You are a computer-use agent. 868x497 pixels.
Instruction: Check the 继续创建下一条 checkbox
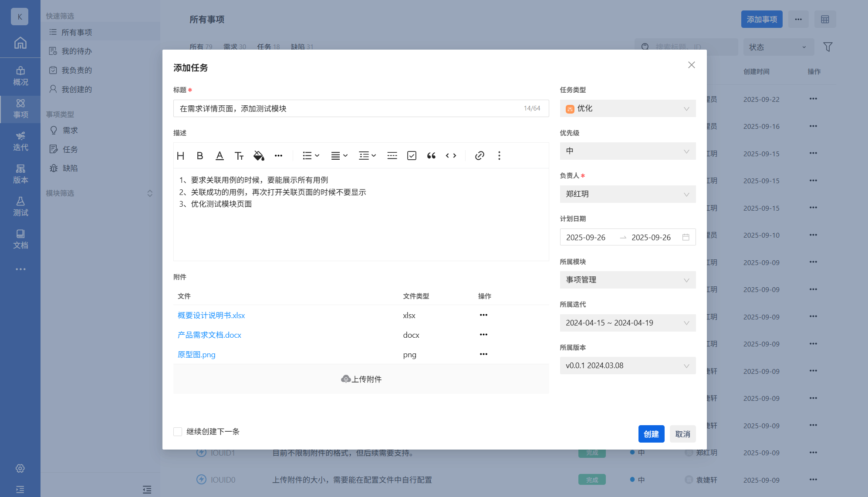(x=178, y=432)
